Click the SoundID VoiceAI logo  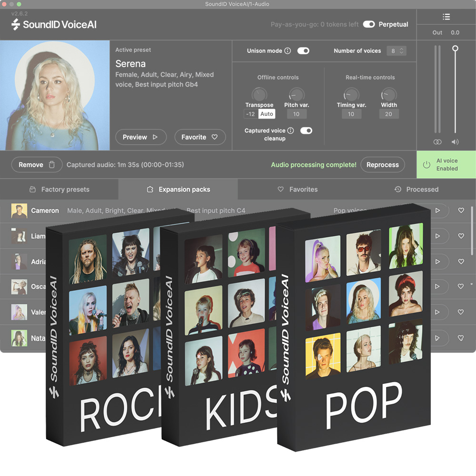click(x=54, y=25)
